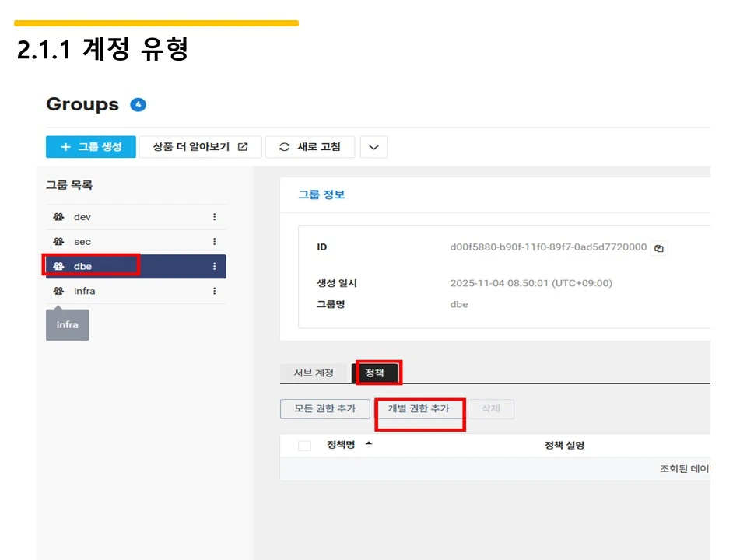
Task: Copy the group ID using the copy icon
Action: coord(659,247)
